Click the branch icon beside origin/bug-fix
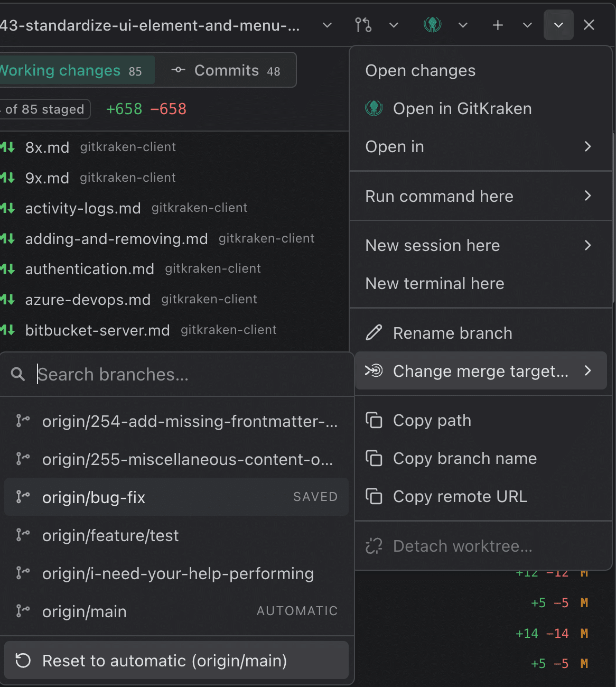 [x=22, y=497]
